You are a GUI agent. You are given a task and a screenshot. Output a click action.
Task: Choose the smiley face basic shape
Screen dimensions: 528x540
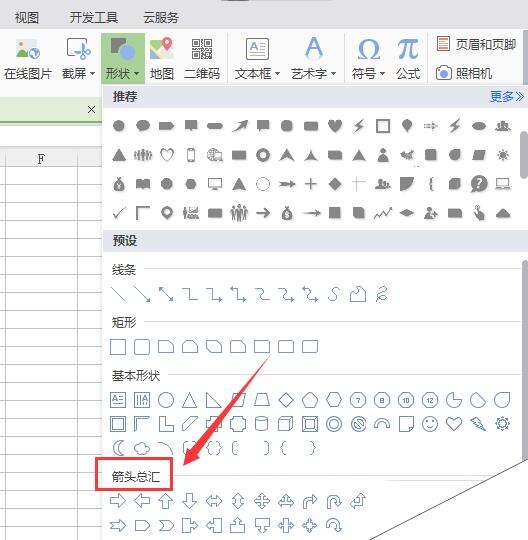[430, 424]
